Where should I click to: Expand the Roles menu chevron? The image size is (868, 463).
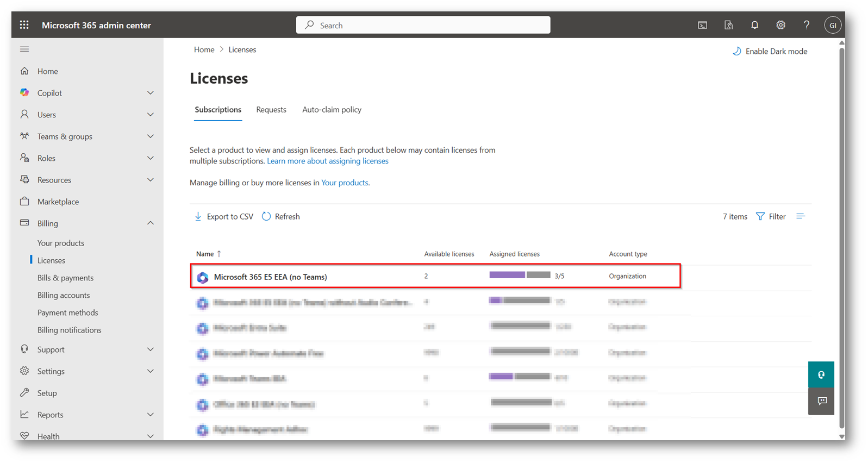[x=151, y=158]
